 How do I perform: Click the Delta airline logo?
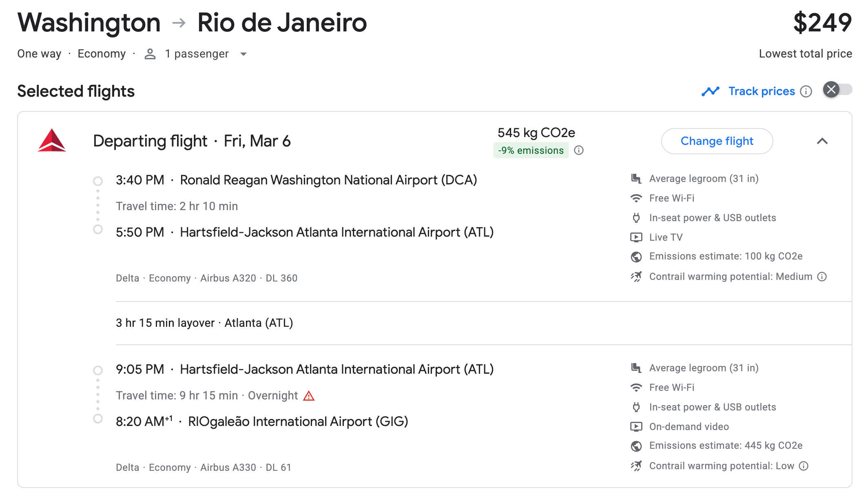point(52,140)
